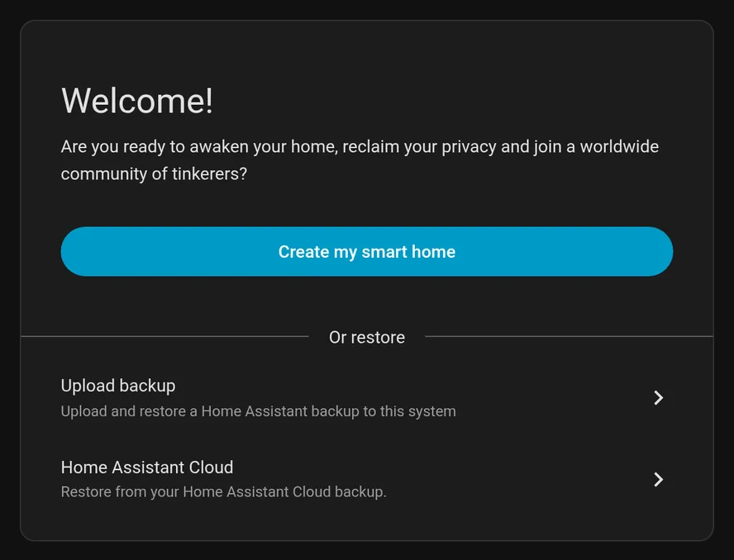The height and width of the screenshot is (560, 734).
Task: Click 'Restore from your Home Assistant Cloud backup.' text
Action: coord(224,491)
